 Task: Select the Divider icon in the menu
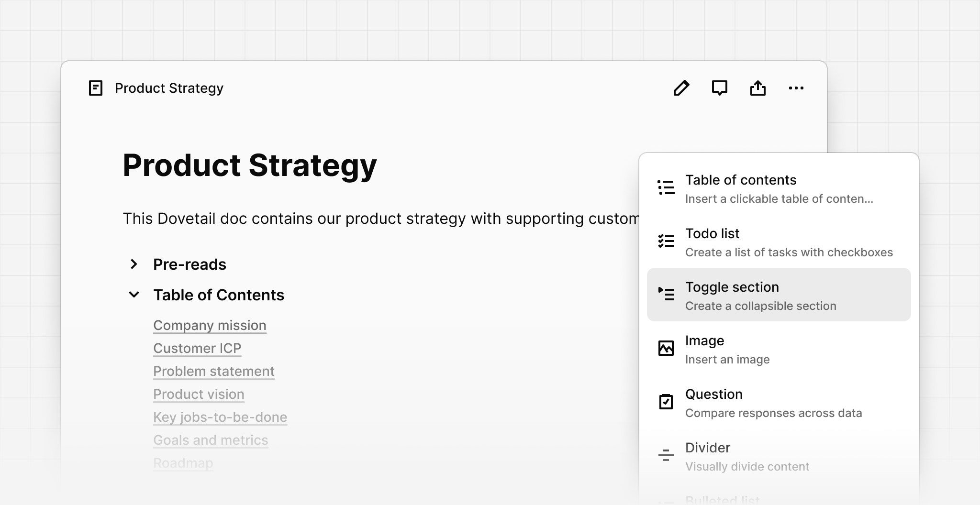point(666,456)
